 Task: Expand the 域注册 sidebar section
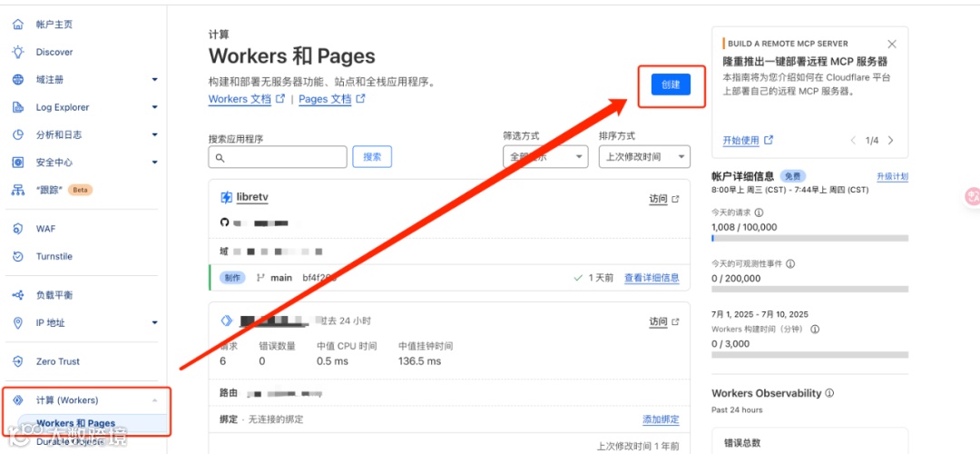[154, 79]
